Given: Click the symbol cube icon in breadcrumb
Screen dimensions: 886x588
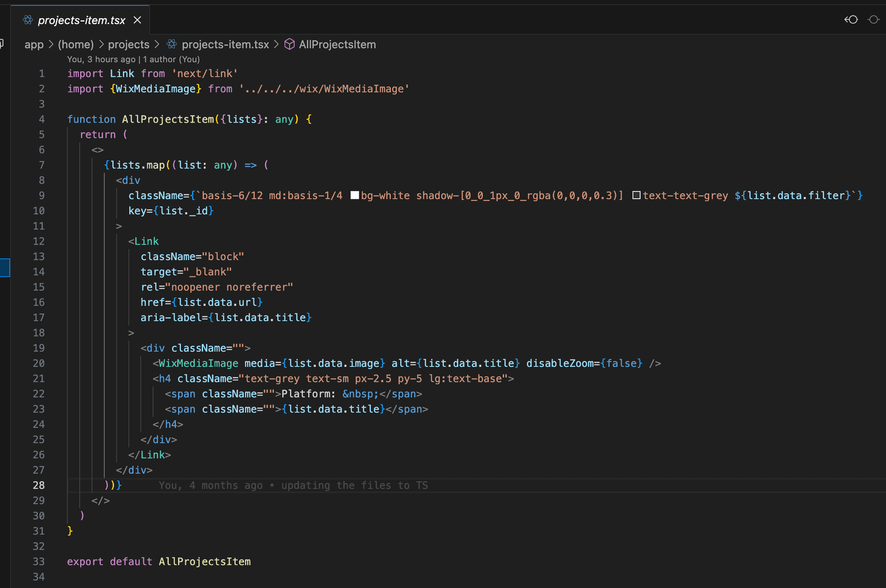Looking at the screenshot, I should [x=289, y=44].
